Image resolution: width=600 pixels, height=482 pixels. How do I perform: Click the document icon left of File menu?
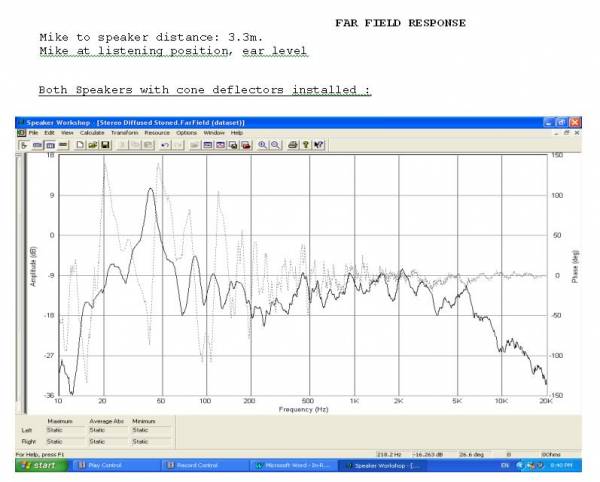click(x=21, y=133)
